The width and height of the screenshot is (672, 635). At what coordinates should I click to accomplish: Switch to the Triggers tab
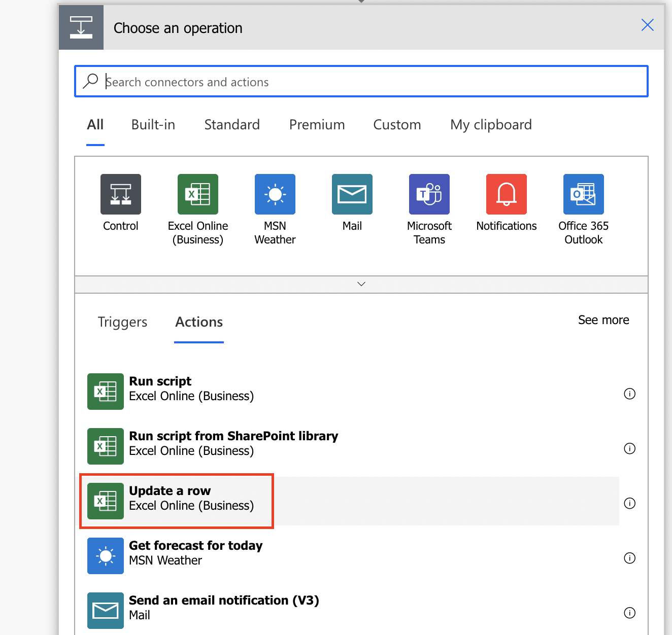(122, 322)
